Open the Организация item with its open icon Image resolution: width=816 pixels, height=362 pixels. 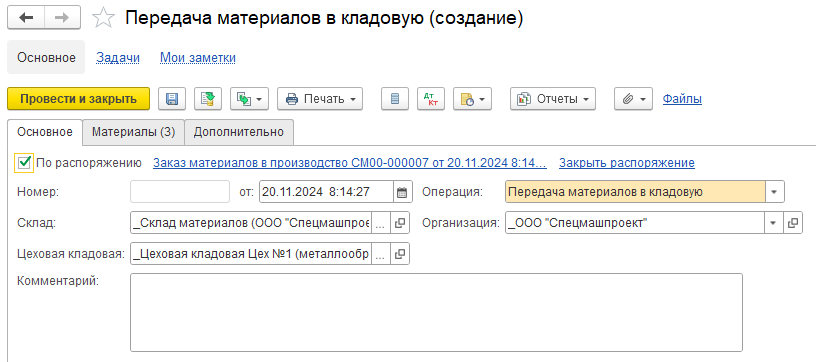tap(793, 223)
